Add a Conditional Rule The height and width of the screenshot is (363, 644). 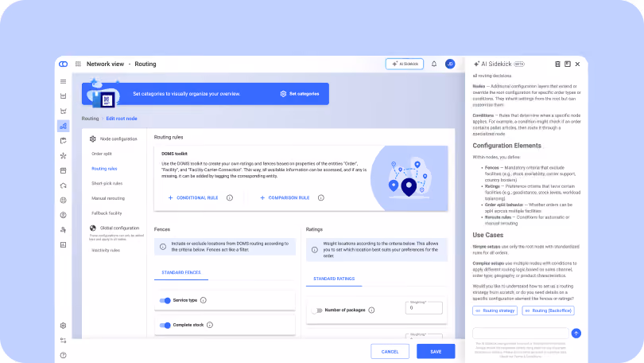click(193, 197)
